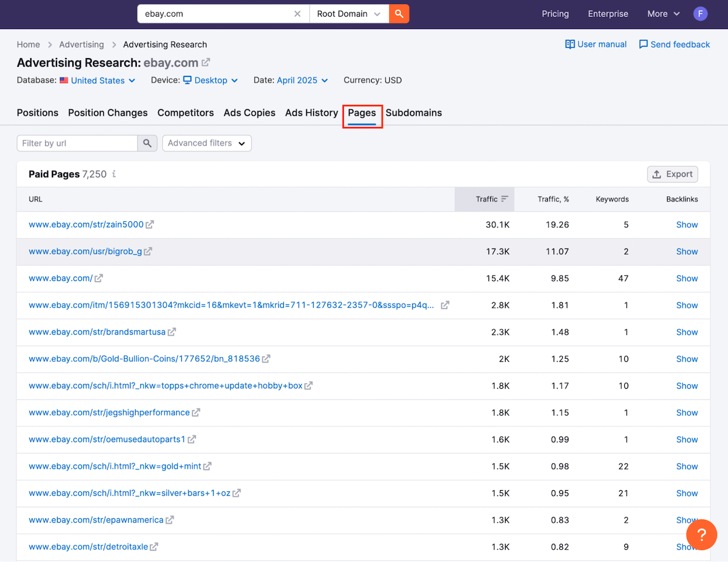This screenshot has width=728, height=562.
Task: Show backlinks for www.ebay.com/str/brandsmartusa
Action: click(686, 332)
